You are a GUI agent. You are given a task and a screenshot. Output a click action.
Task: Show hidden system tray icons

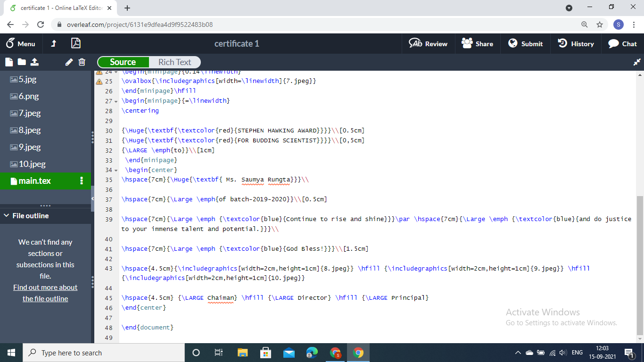click(518, 353)
